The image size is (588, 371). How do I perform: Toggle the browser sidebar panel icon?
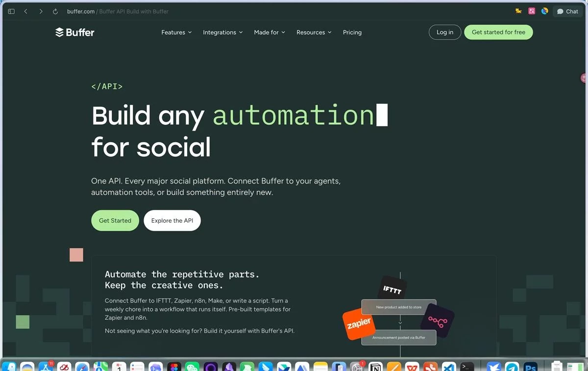[x=11, y=11]
